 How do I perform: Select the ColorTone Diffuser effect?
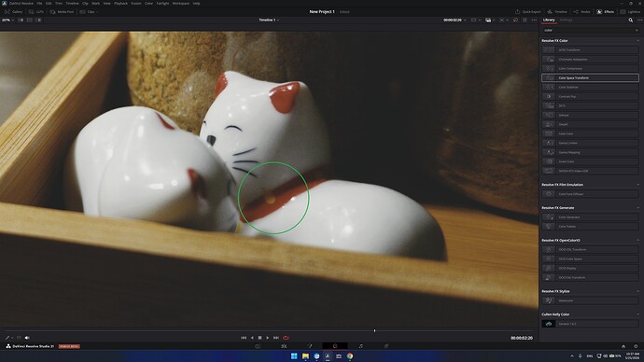(x=590, y=194)
